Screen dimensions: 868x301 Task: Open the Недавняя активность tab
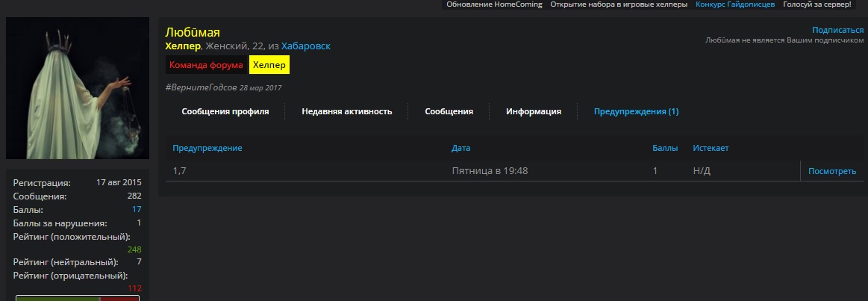pos(346,111)
